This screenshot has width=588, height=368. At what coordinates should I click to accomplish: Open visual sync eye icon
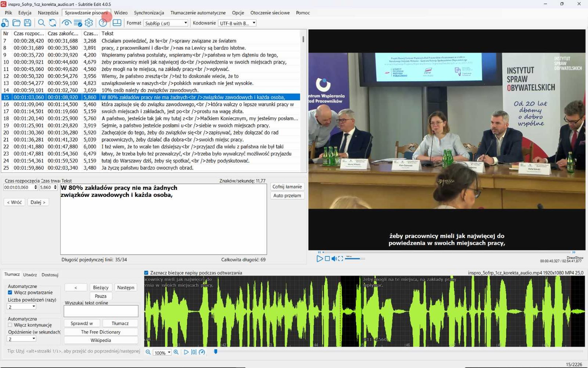click(67, 23)
